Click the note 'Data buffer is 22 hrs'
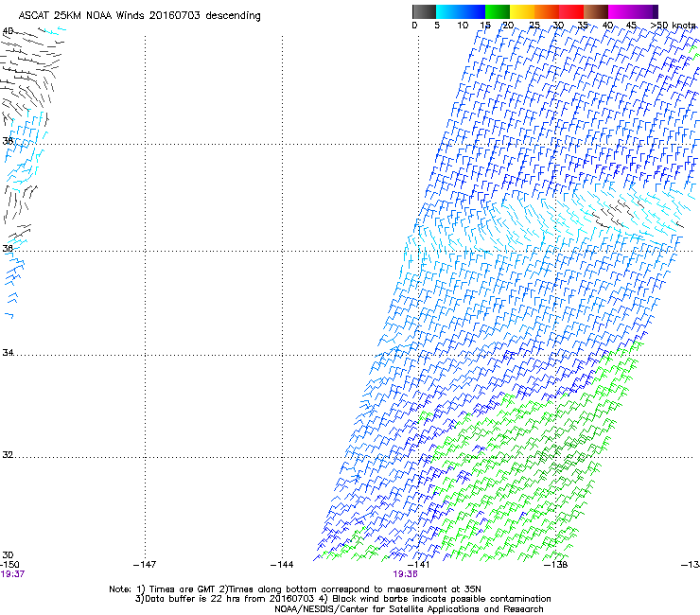700x615 pixels. (195, 599)
